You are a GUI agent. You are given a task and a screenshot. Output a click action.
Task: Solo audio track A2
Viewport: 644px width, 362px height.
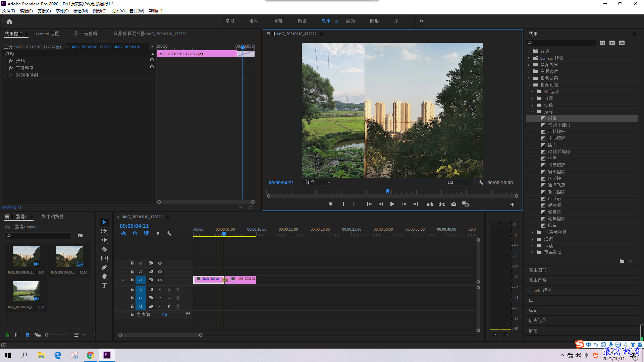[169, 298]
